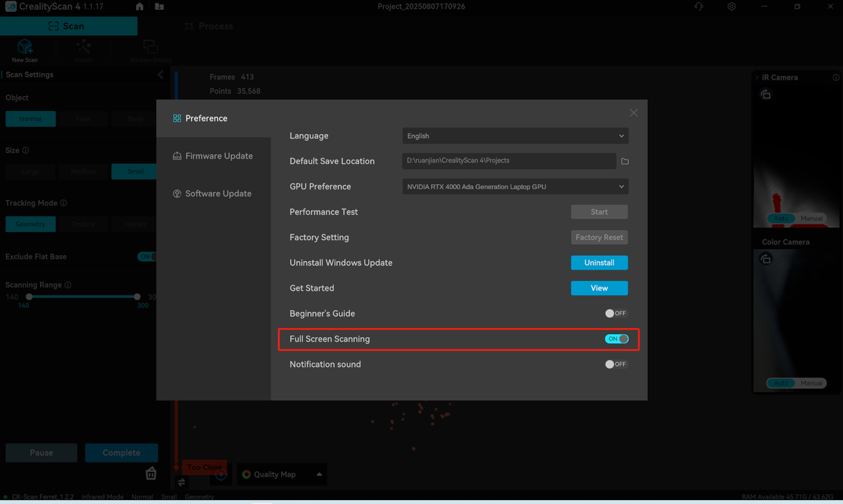Click the home icon in title bar
The width and height of the screenshot is (843, 504).
(x=140, y=7)
